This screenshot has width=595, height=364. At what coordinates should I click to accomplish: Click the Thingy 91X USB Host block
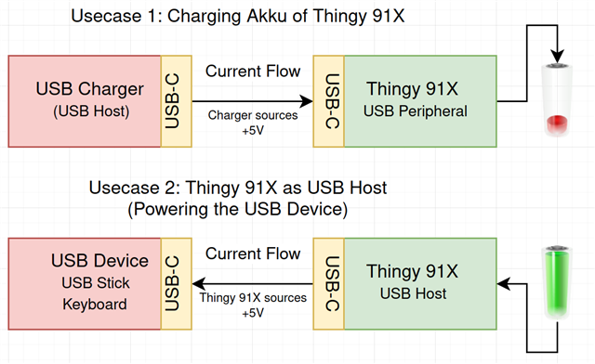coord(420,283)
